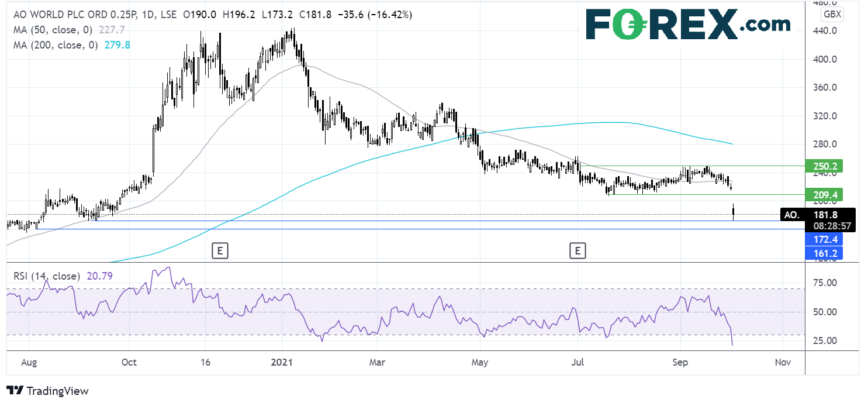
Task: Click the 'May' label on time axis
Action: click(x=479, y=363)
